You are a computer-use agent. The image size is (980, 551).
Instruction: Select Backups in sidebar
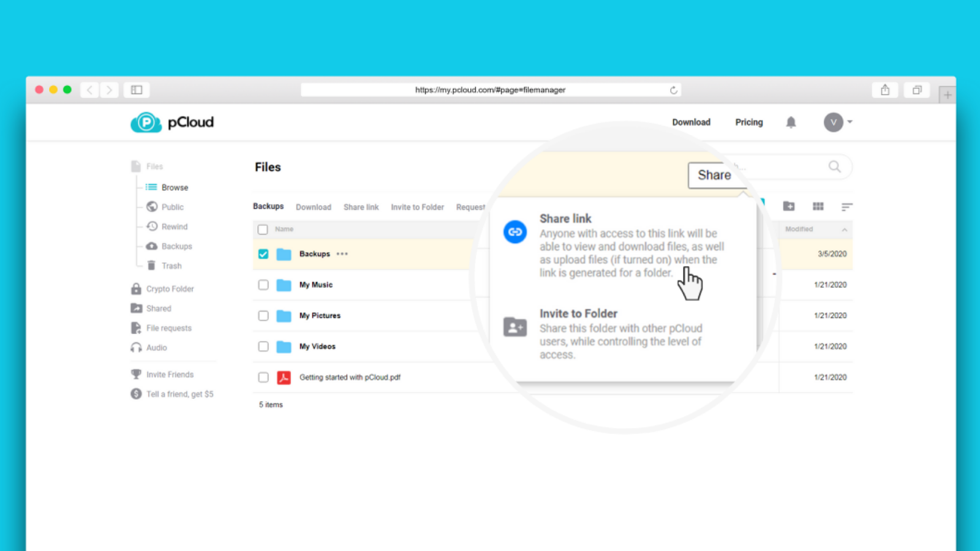169,246
